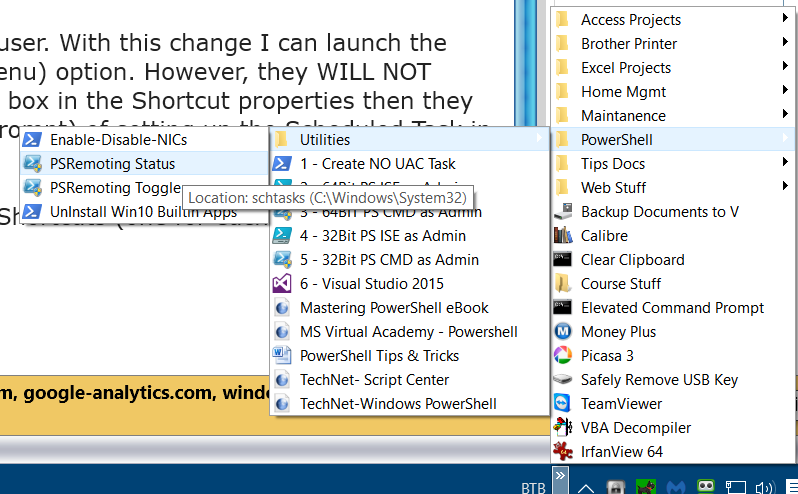Run the PSRemoting Status shortcut
Image resolution: width=798 pixels, height=494 pixels.
pos(112,164)
